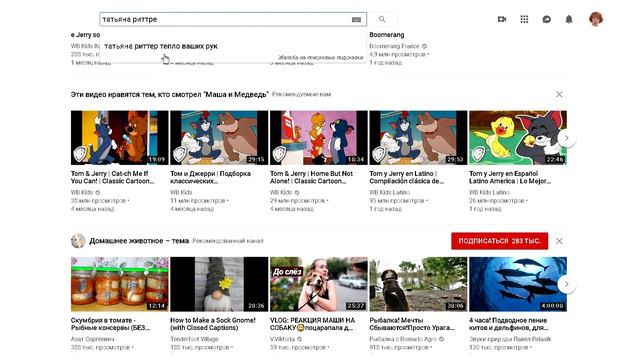Open the 4-hour whales video thumbnail
This screenshot has height=360, width=640.
(x=518, y=284)
